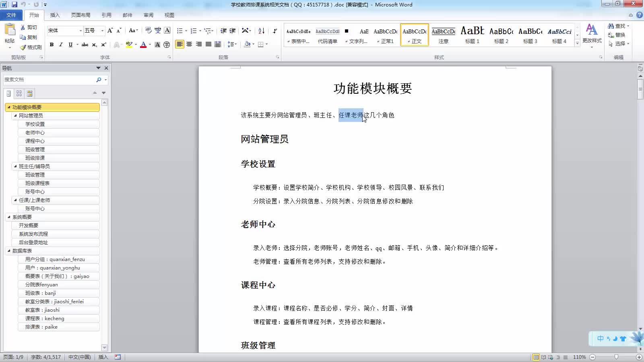Apply italic formatting to selected text

61,45
